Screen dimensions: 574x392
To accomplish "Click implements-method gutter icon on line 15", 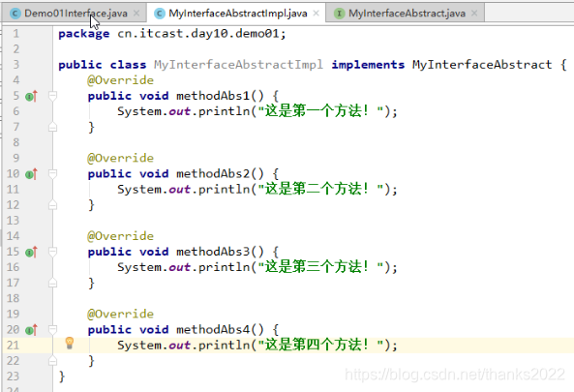I will click(31, 253).
